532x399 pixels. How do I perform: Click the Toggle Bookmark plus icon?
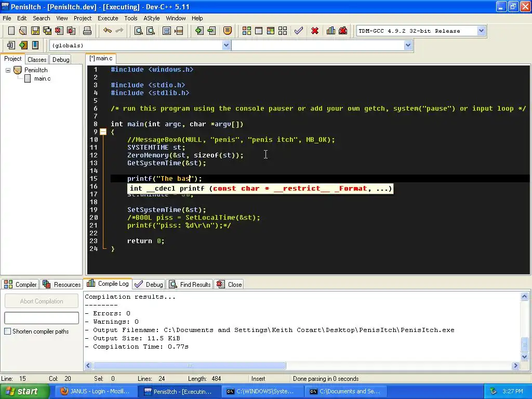click(x=23, y=45)
